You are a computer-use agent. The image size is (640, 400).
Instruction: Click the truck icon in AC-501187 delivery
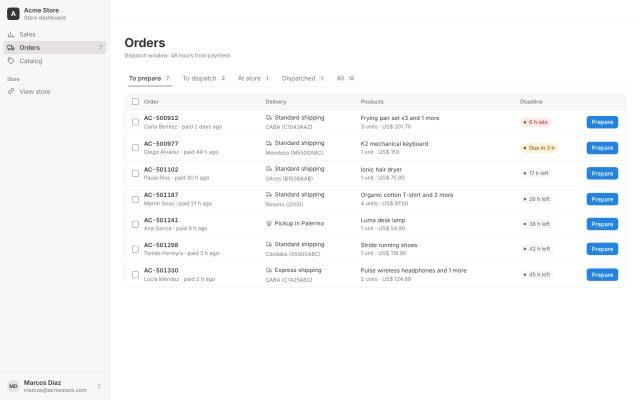click(x=269, y=195)
